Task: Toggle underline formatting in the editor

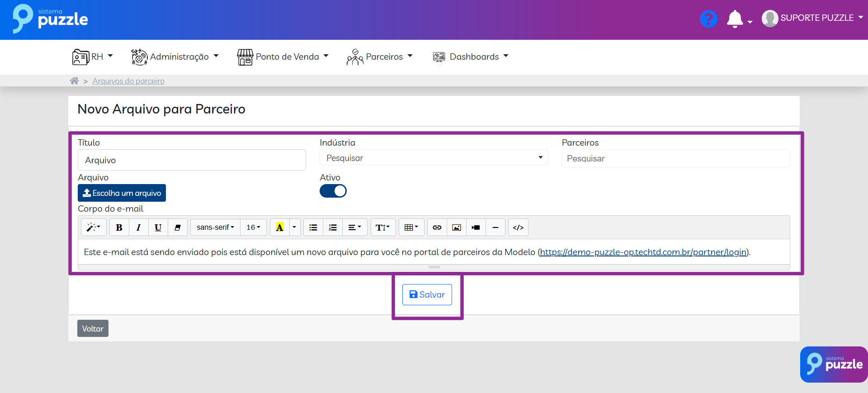Action: [158, 227]
